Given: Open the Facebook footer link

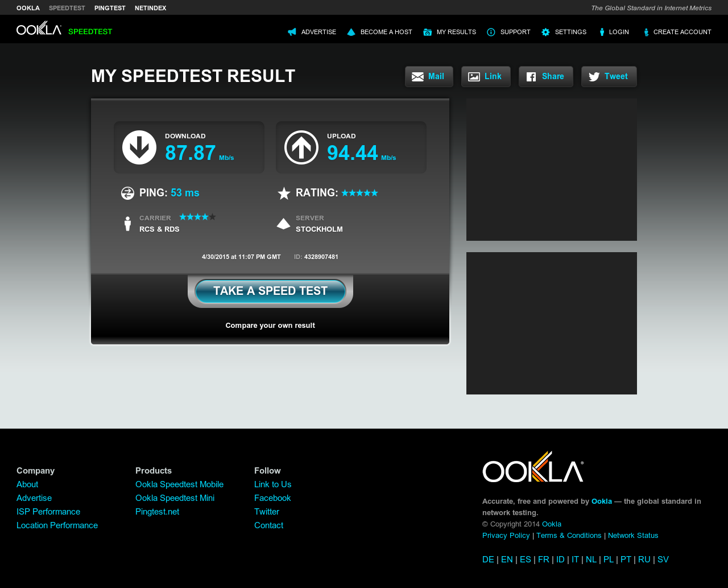Looking at the screenshot, I should point(272,498).
